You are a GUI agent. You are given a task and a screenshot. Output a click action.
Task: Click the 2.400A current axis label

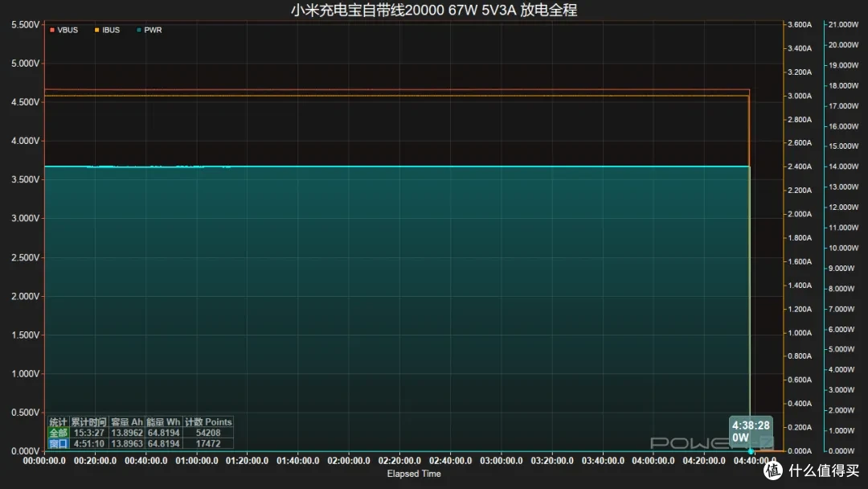coord(800,166)
